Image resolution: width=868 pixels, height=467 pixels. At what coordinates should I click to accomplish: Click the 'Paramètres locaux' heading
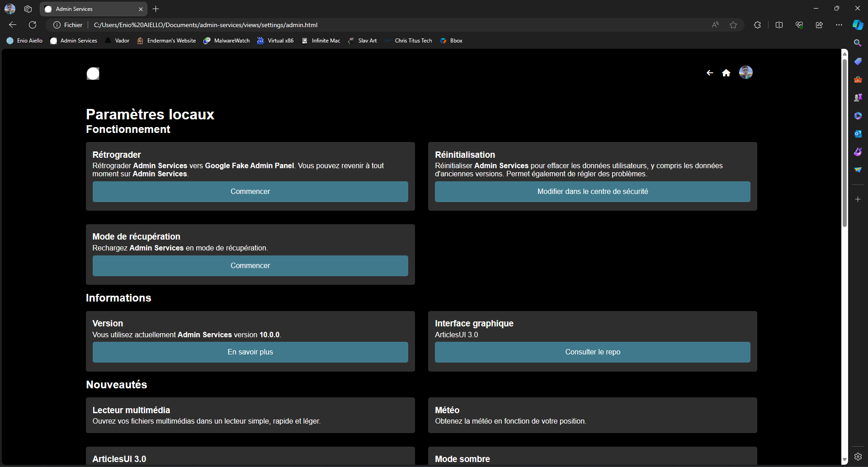[x=150, y=114]
